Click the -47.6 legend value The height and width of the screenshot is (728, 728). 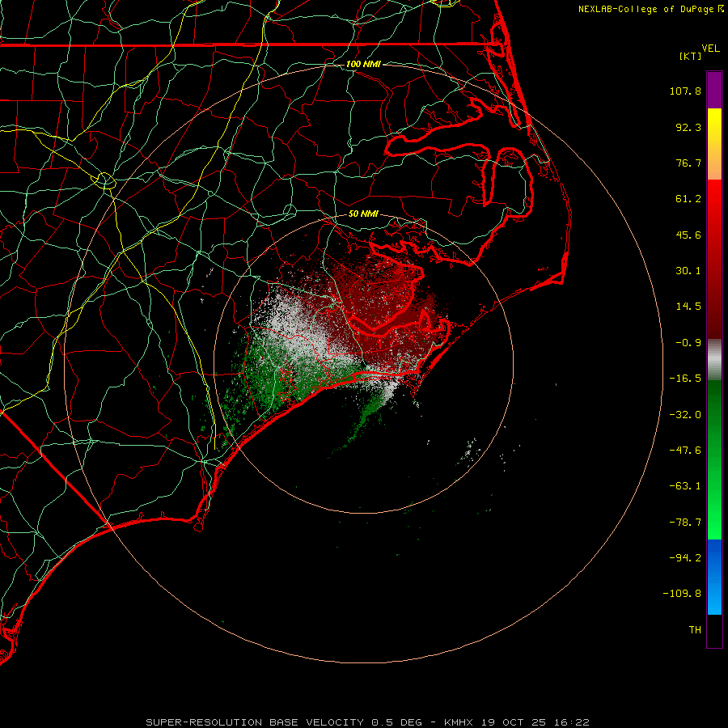click(685, 451)
